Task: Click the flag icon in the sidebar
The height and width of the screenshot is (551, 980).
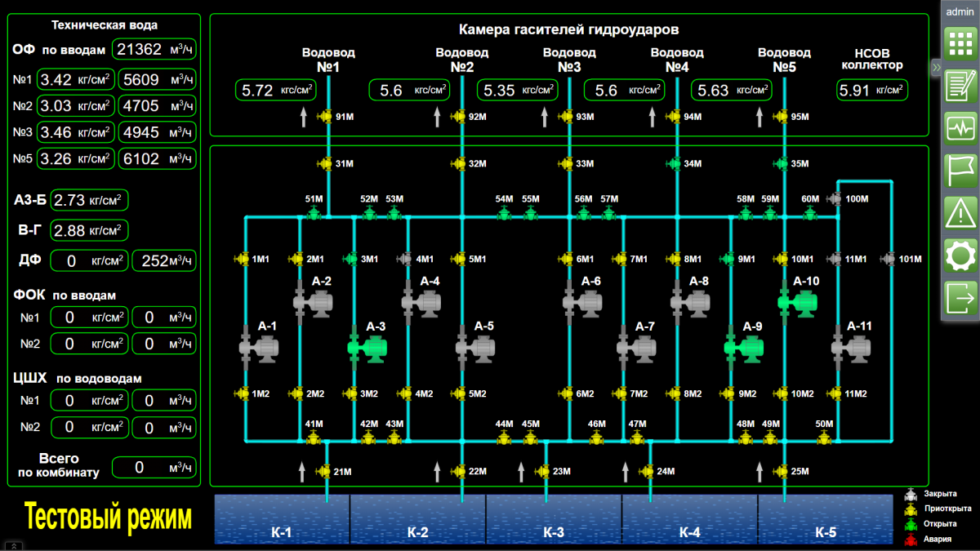Action: pyautogui.click(x=960, y=171)
